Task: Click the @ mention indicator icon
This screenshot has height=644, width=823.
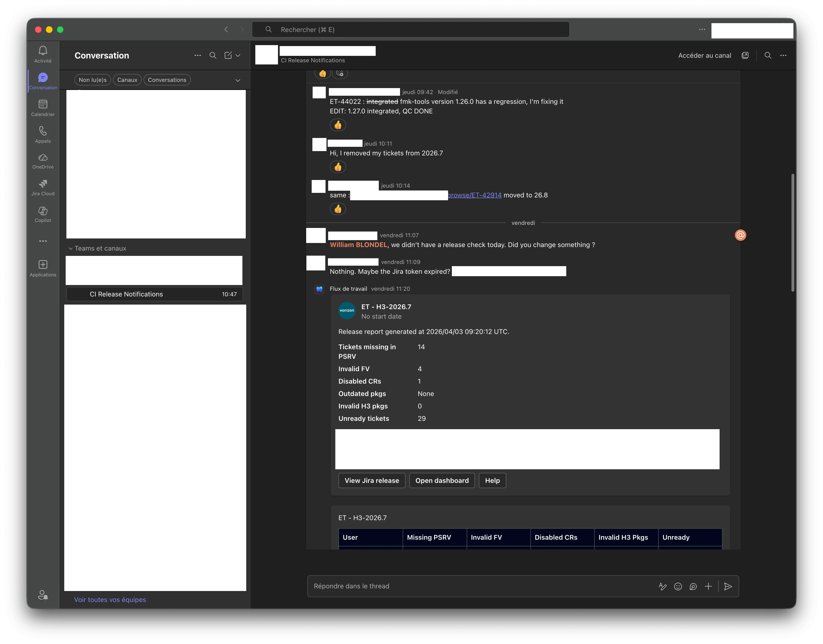Action: point(740,235)
